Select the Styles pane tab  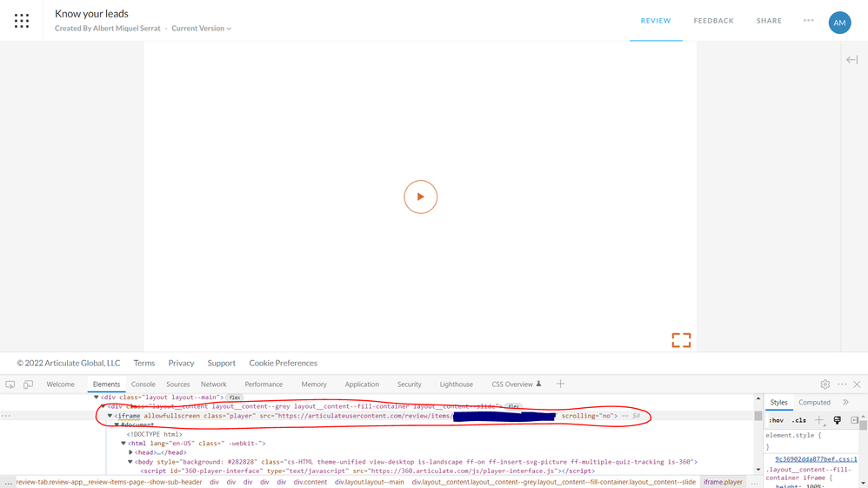point(778,403)
